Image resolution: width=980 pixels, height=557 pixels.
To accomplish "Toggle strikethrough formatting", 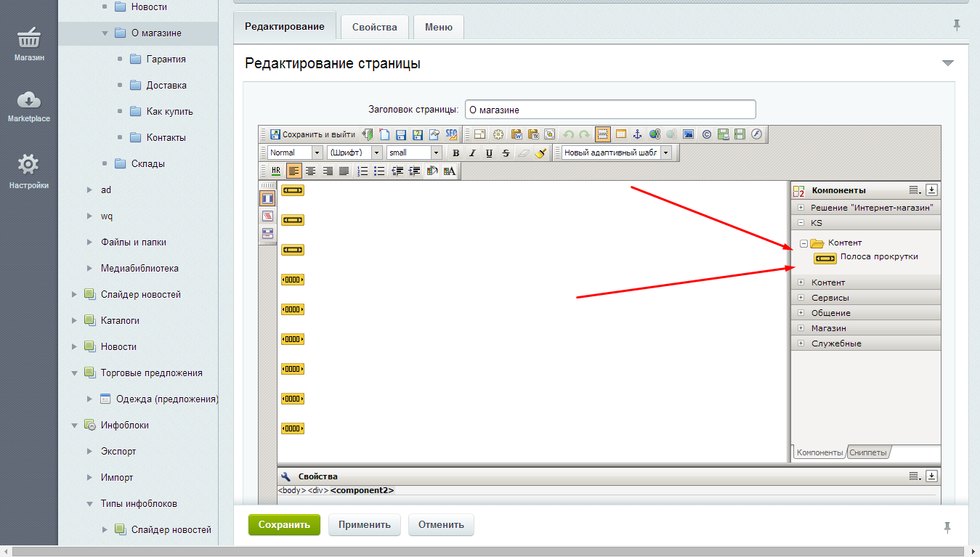I will click(506, 153).
